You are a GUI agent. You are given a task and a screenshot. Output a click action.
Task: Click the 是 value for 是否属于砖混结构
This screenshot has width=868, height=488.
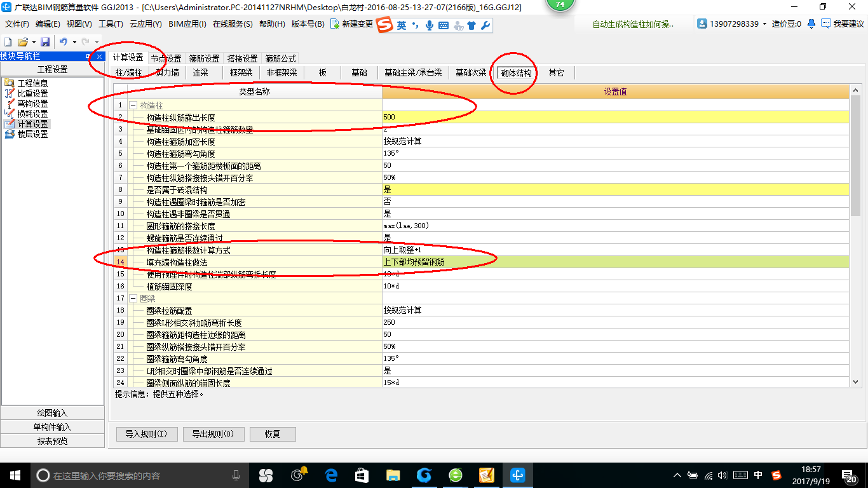[616, 189]
